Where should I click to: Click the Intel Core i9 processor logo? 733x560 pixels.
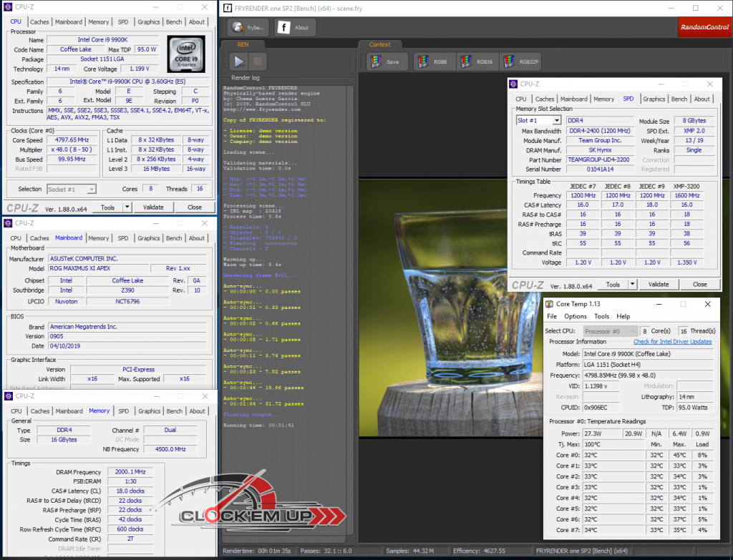point(188,54)
